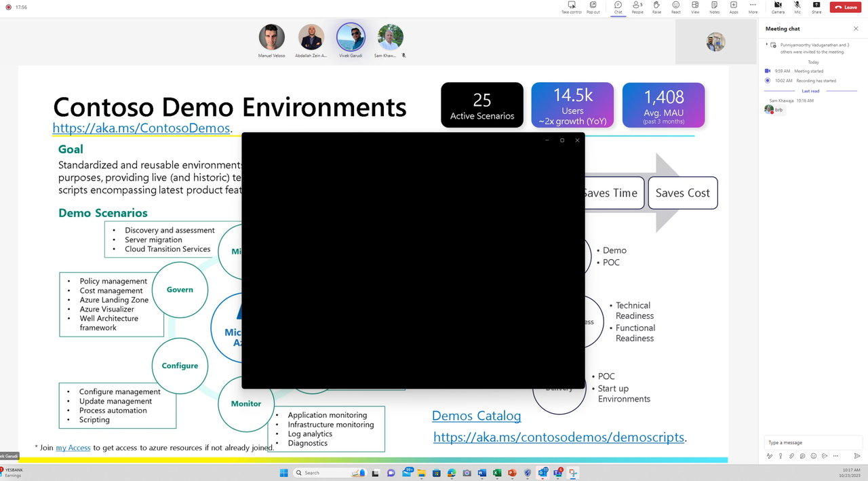
Task: Attach a file in meeting chat
Action: (x=791, y=456)
